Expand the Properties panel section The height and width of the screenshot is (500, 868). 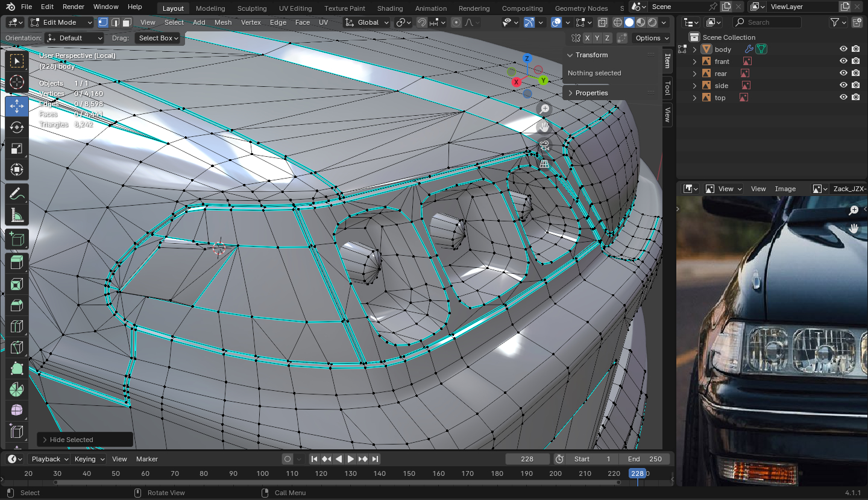tap(591, 93)
